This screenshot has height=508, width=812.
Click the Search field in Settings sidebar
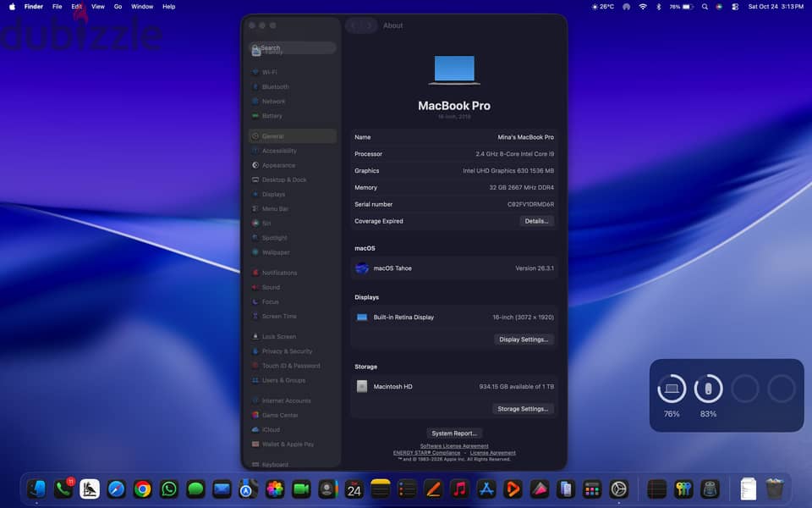pyautogui.click(x=293, y=47)
